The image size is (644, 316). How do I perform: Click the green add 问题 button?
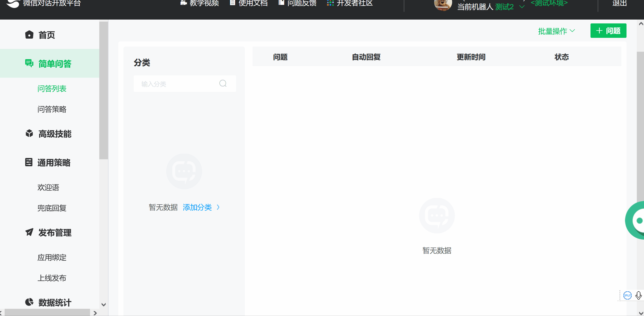pos(608,31)
